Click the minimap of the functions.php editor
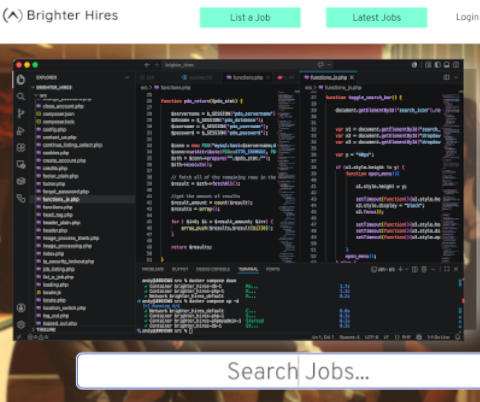The height and width of the screenshot is (402, 480). (x=286, y=176)
